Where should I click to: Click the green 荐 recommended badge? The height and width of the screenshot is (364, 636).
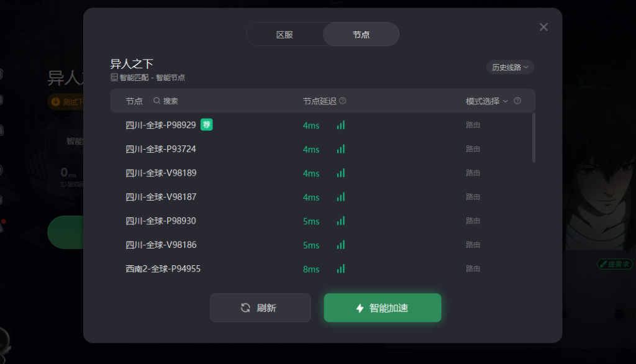pos(206,125)
